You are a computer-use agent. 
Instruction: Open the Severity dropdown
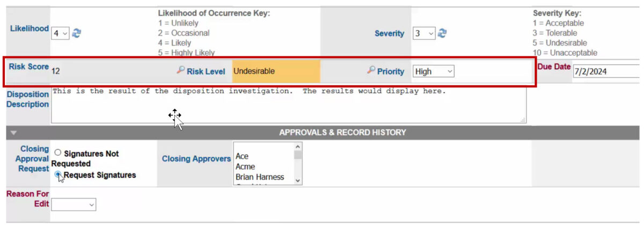pyautogui.click(x=424, y=33)
